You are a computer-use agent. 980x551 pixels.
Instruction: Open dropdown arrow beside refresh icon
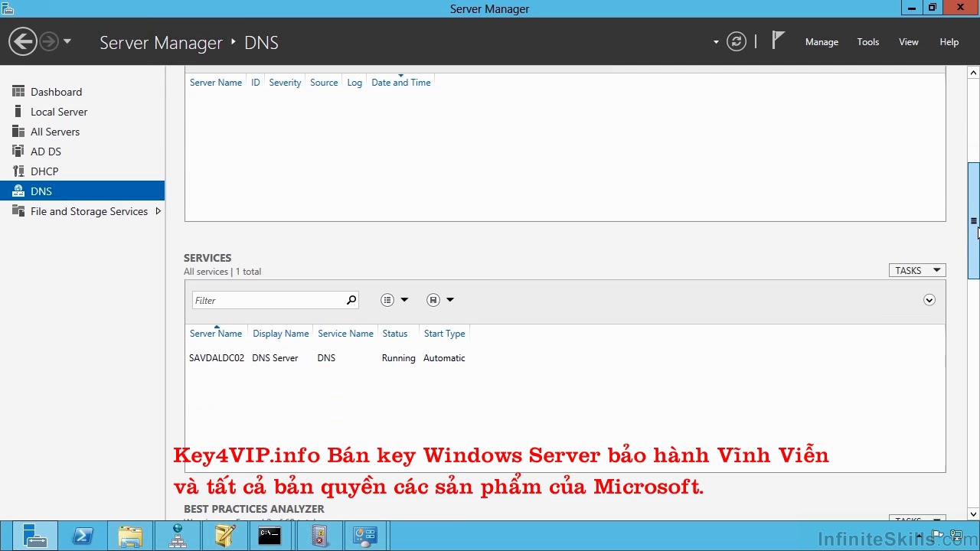(716, 42)
